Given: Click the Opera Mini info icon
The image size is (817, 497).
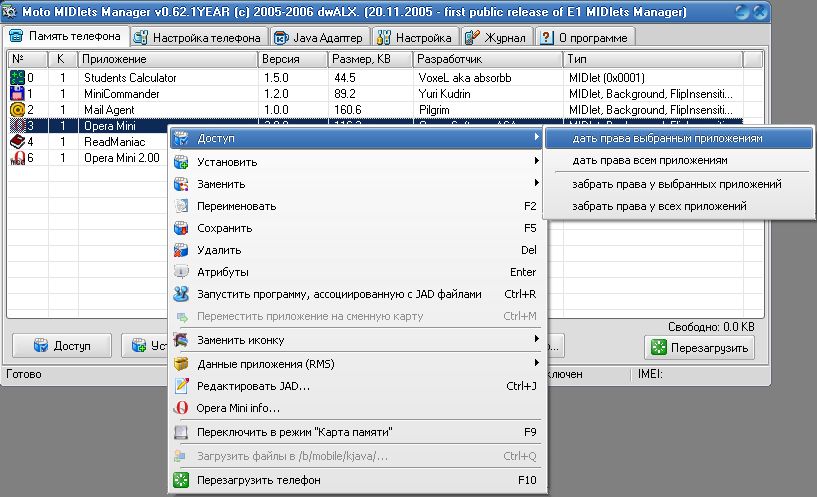Looking at the screenshot, I should click(181, 408).
